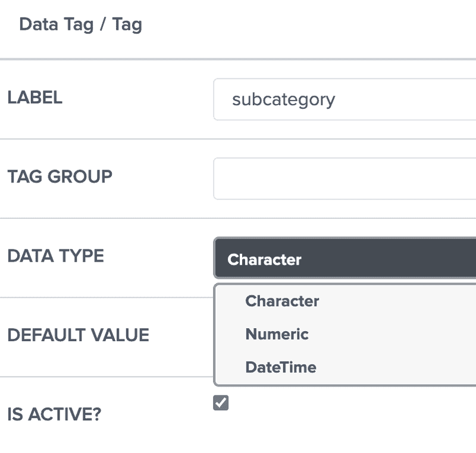Place cursor after the word subcategory
This screenshot has height=453, width=476.
point(336,99)
